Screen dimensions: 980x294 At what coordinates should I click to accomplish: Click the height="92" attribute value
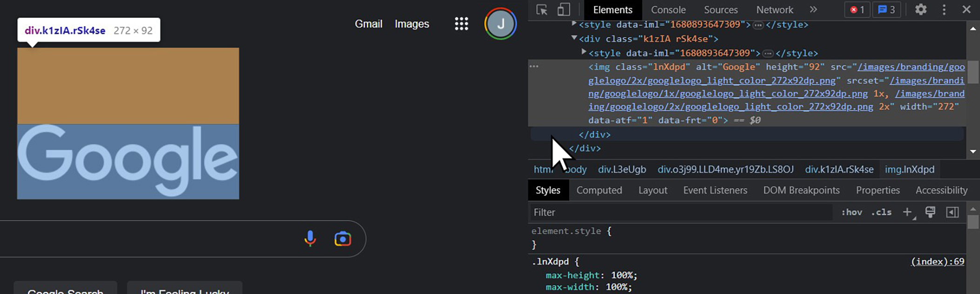click(814, 67)
